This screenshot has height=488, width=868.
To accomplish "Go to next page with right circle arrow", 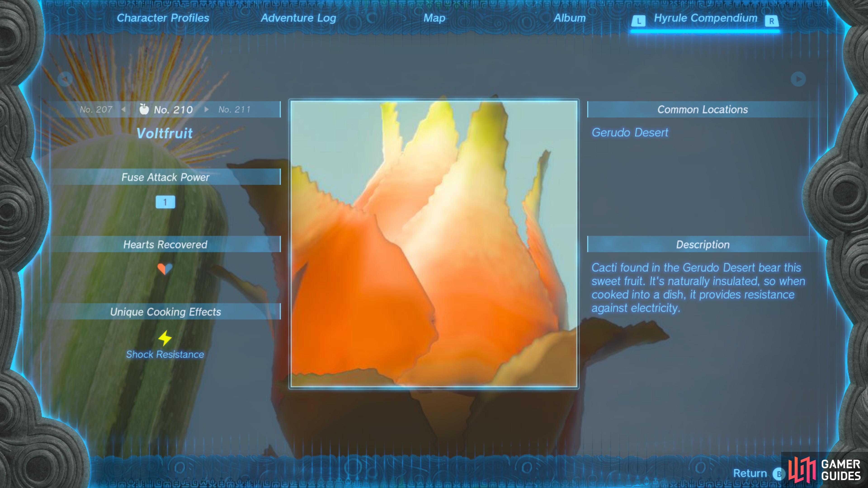I will [798, 79].
